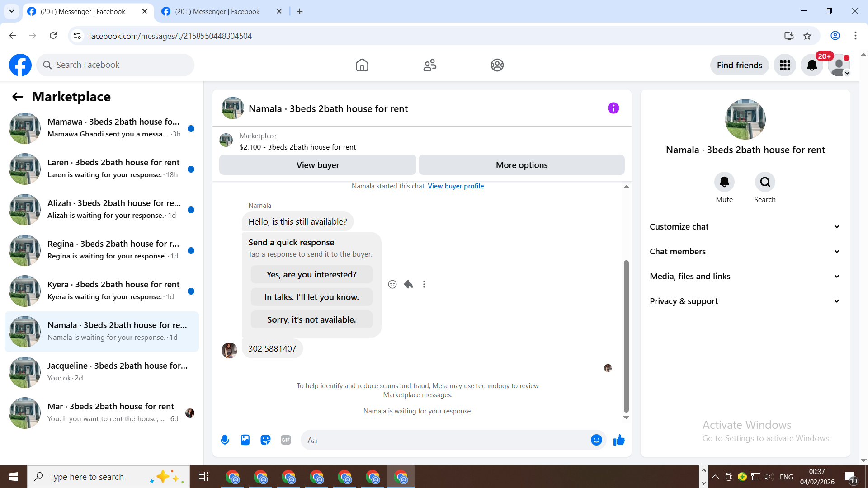The image size is (868, 488).
Task: Open the GIF picker icon
Action: click(x=286, y=440)
